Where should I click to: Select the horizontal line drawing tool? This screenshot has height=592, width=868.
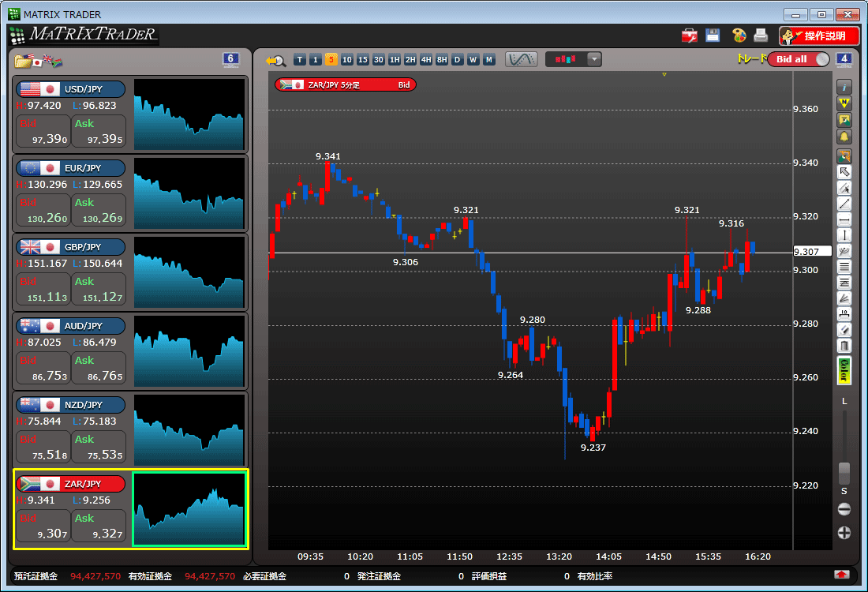[844, 220]
